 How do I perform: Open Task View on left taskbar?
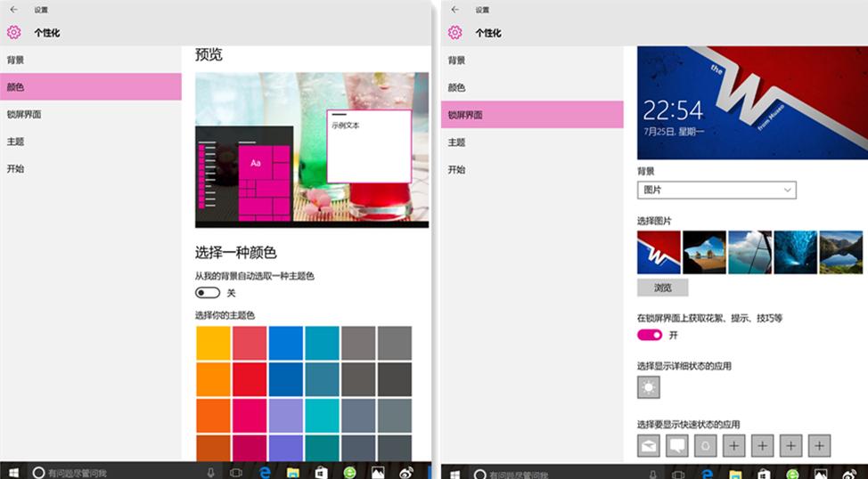pos(236,473)
